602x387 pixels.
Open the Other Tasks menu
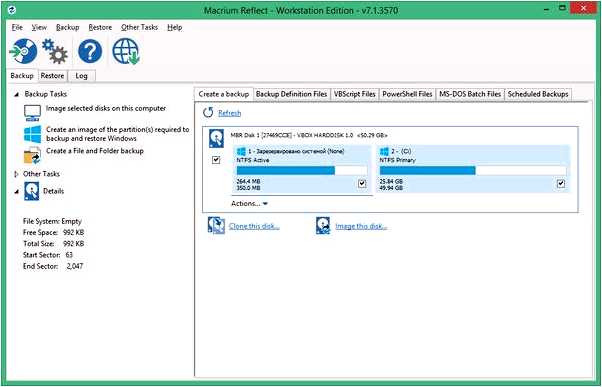tap(139, 27)
